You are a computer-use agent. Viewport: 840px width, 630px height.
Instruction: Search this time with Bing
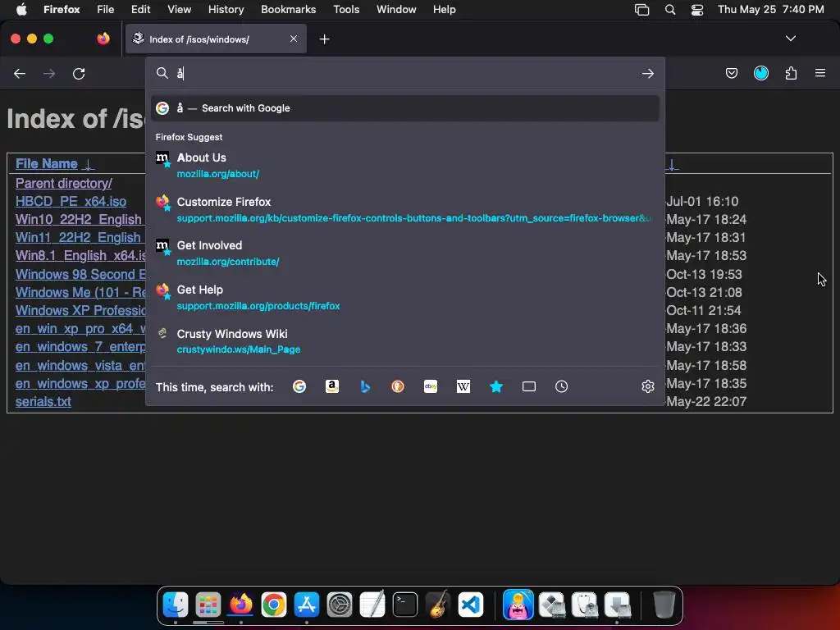[x=365, y=386]
